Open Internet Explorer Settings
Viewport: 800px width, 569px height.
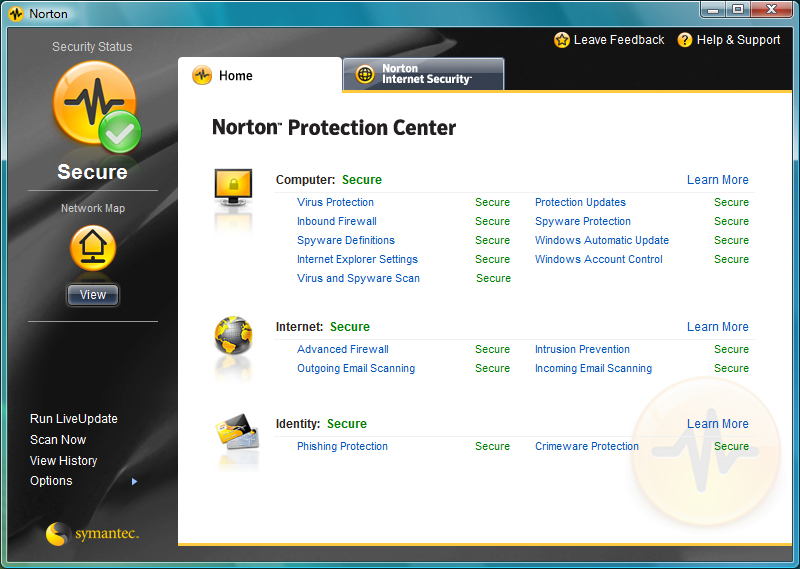click(357, 259)
